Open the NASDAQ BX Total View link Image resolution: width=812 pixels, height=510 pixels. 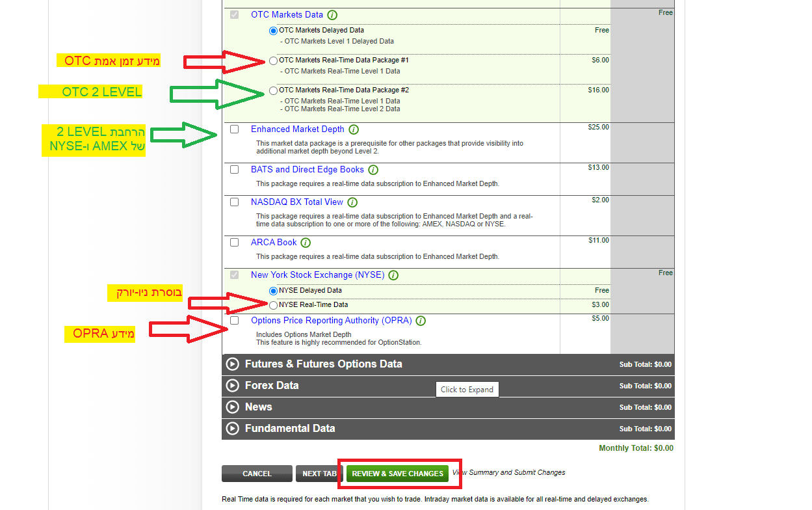(x=297, y=202)
